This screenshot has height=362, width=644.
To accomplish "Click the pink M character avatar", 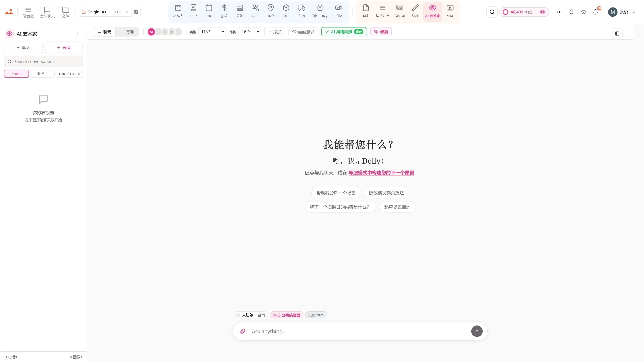I will click(151, 32).
